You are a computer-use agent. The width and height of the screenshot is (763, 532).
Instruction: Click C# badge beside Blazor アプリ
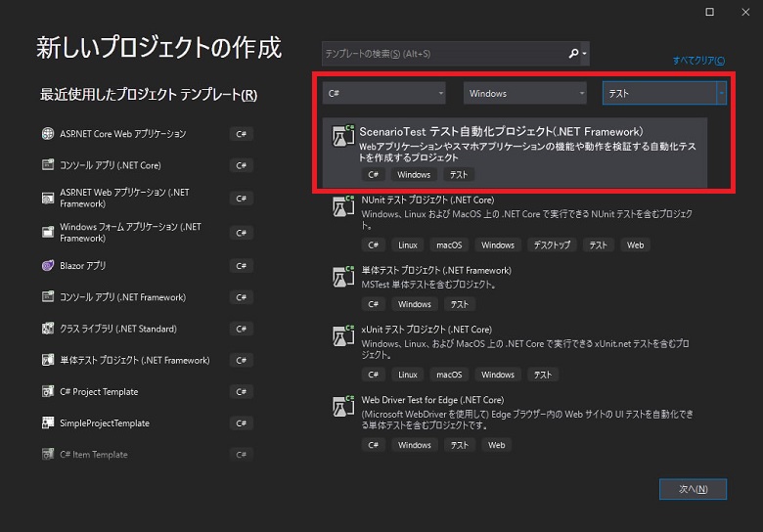tap(242, 266)
